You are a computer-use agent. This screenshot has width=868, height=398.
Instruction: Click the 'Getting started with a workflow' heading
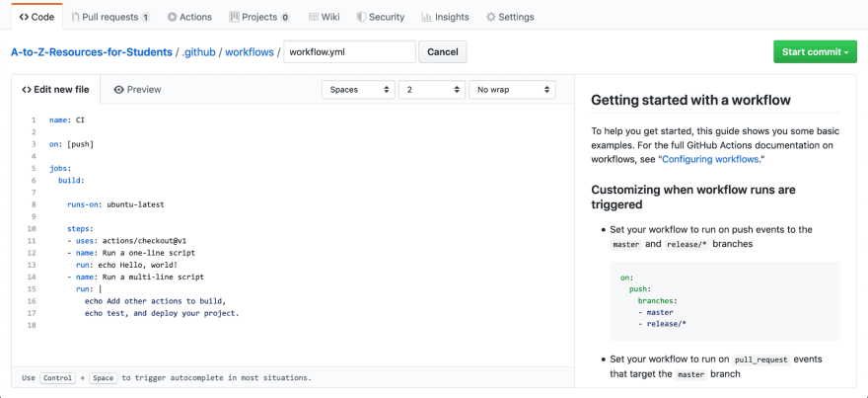690,100
